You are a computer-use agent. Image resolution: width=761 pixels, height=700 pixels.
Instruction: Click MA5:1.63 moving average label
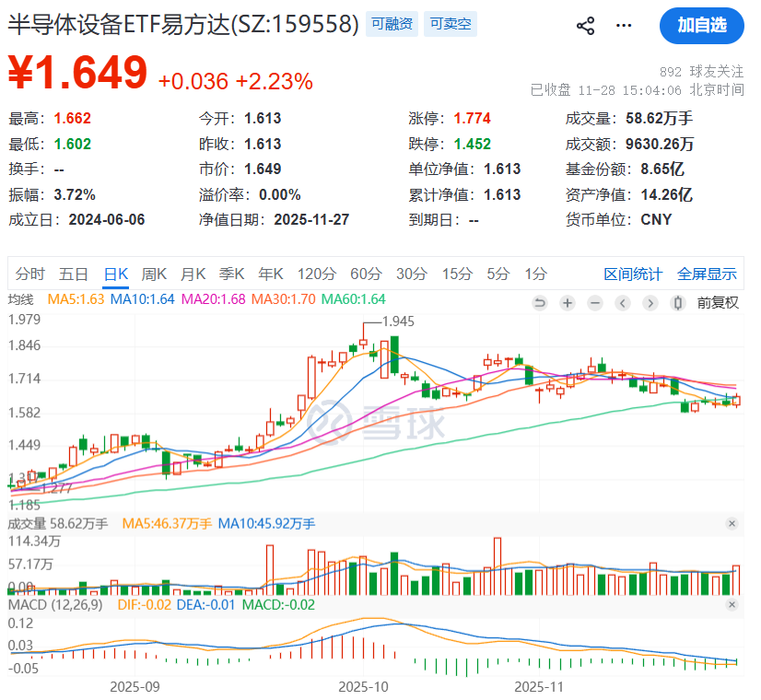click(x=76, y=298)
